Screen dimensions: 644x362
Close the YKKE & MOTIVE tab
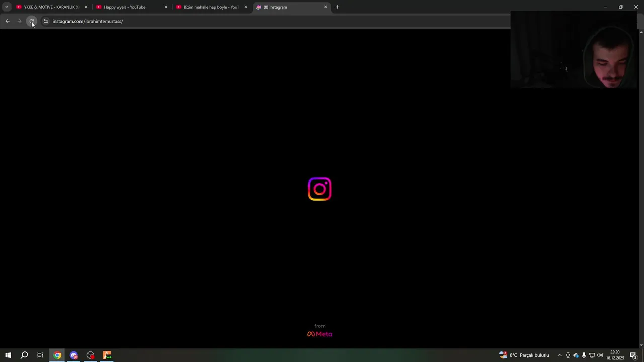click(86, 7)
